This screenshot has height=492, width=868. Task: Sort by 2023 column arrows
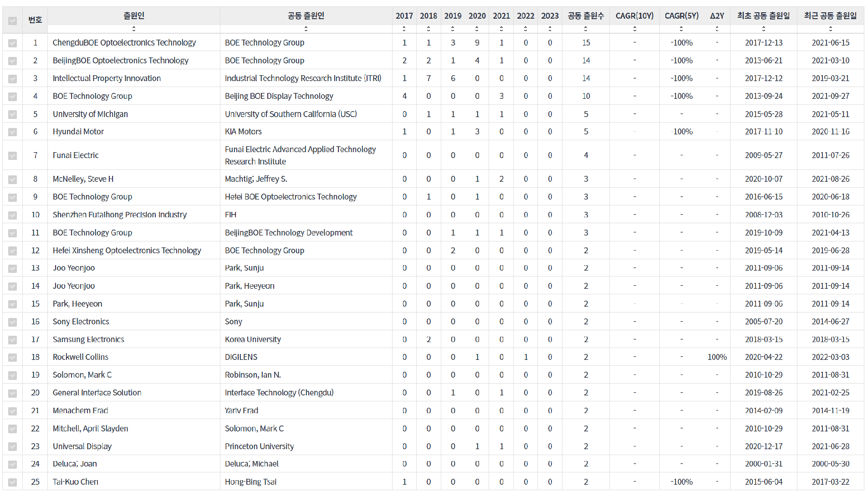[x=550, y=29]
